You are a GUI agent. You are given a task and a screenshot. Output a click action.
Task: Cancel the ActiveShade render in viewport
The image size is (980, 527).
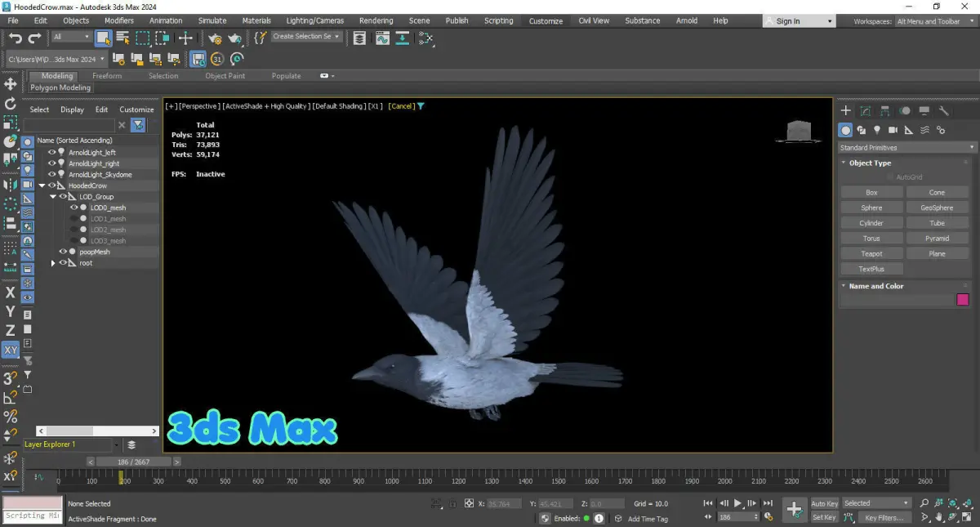(x=401, y=106)
